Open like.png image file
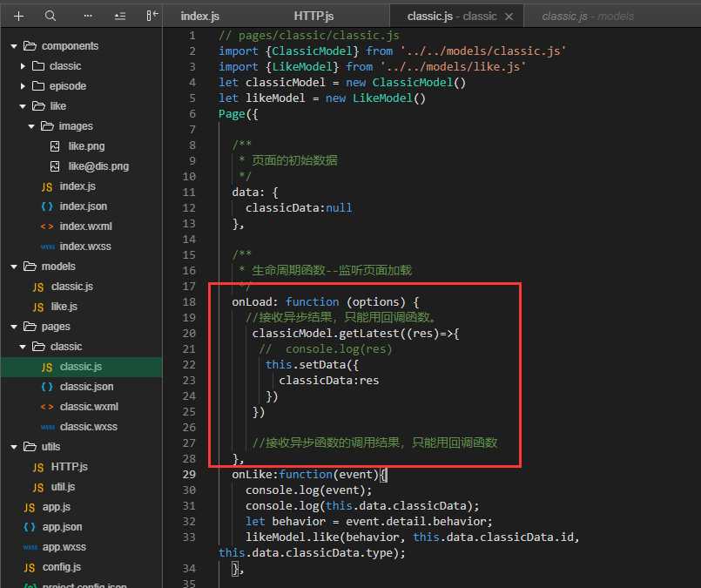This screenshot has width=701, height=588. click(x=86, y=146)
